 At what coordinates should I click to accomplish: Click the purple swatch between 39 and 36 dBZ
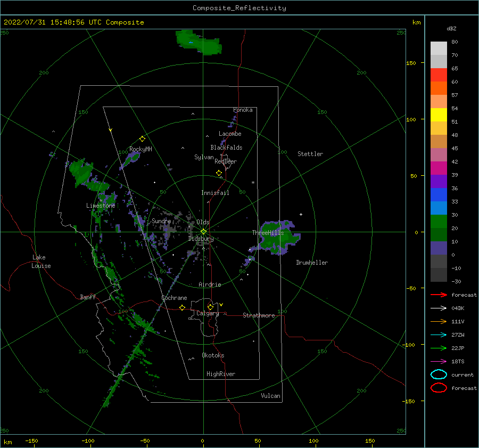click(439, 182)
